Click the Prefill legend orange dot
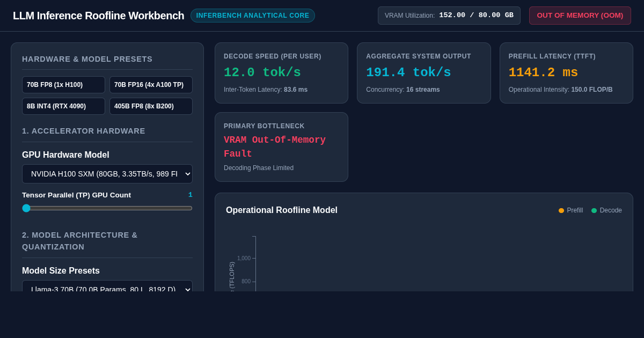The height and width of the screenshot is (338, 644). click(x=561, y=210)
